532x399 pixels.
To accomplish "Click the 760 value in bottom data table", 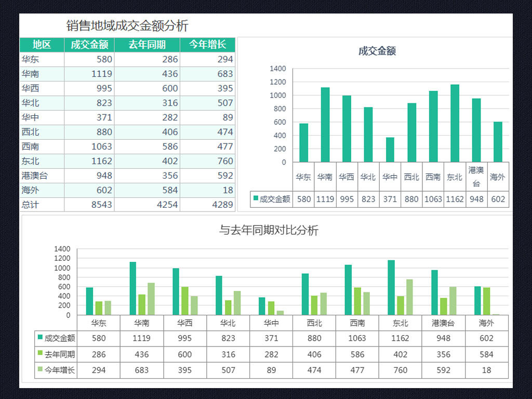I will (x=401, y=370).
